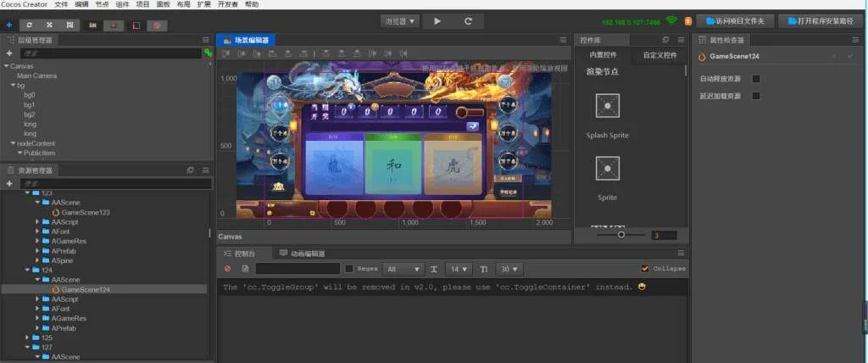Expand the 125 folder

click(x=28, y=338)
